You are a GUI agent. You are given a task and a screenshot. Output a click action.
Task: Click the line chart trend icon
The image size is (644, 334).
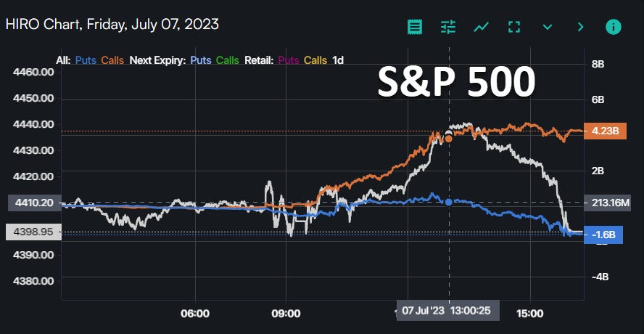tap(481, 27)
